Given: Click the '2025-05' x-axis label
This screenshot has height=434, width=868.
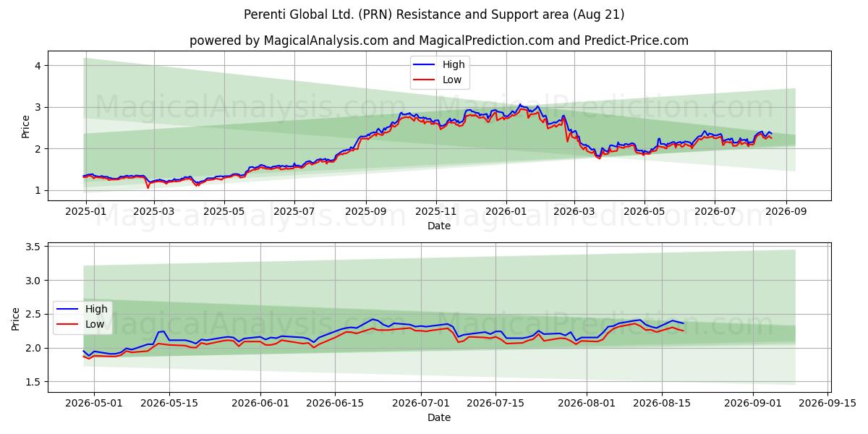Looking at the screenshot, I should (224, 212).
